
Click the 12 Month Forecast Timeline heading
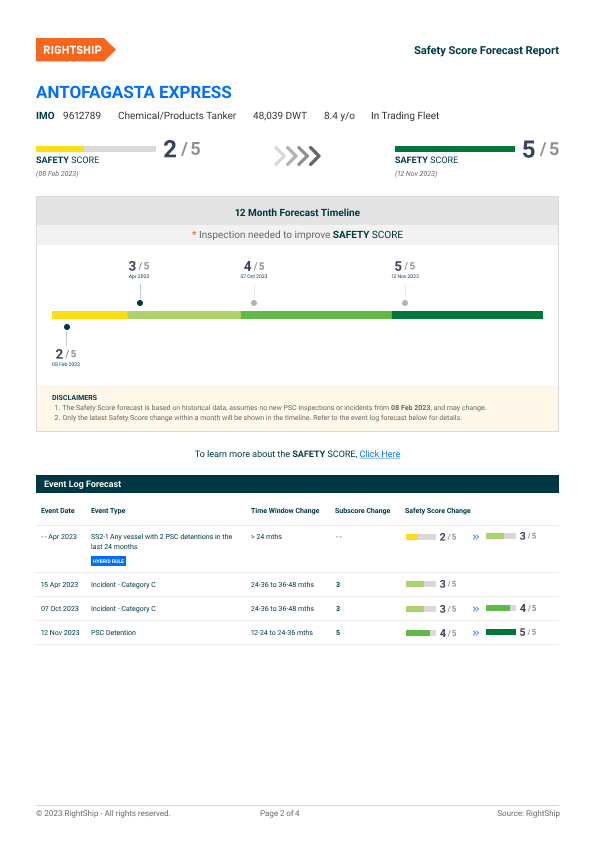298,213
